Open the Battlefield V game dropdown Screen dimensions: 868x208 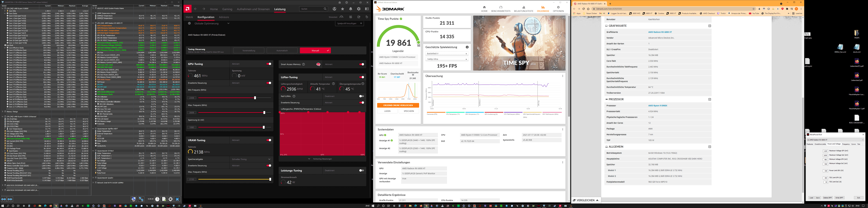tap(447, 53)
